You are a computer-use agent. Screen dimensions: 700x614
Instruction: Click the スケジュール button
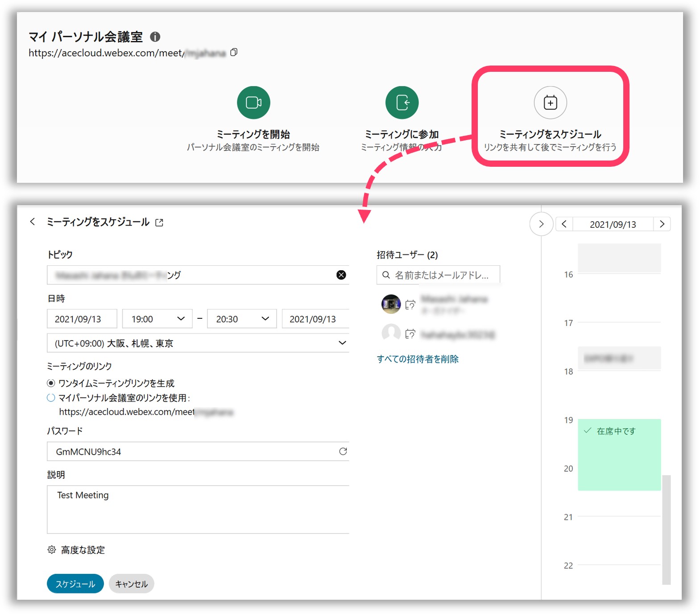pyautogui.click(x=75, y=584)
